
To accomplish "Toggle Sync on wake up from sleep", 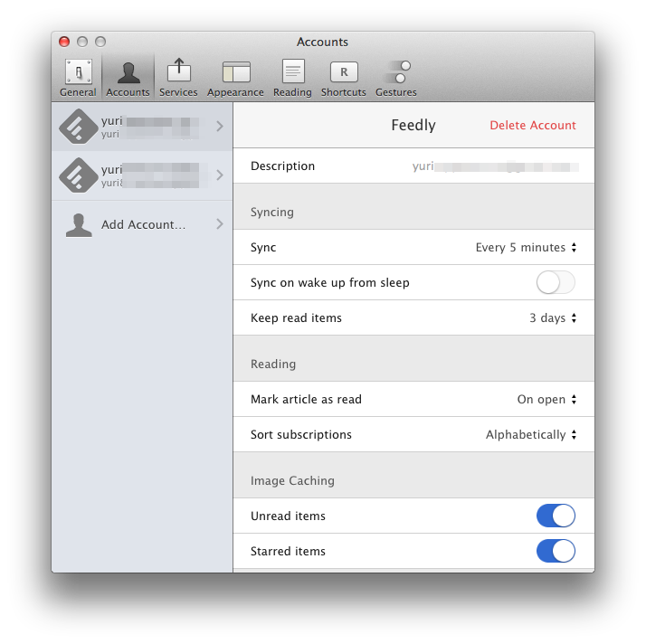I will click(556, 282).
